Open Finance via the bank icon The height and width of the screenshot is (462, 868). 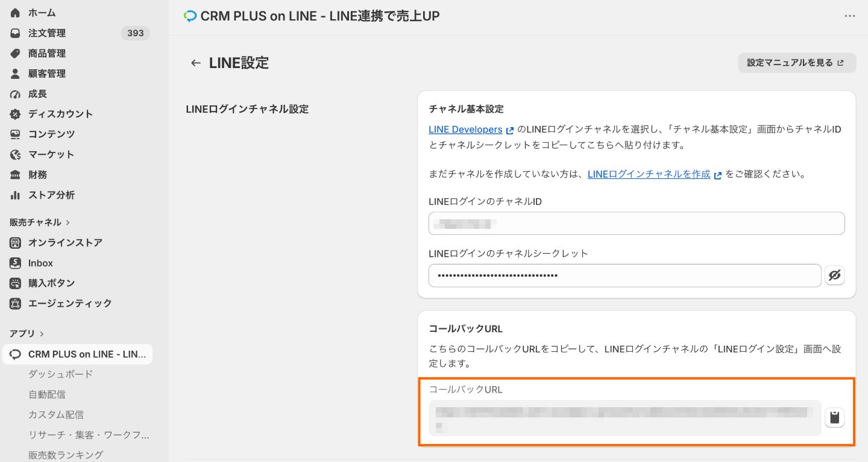(x=16, y=175)
